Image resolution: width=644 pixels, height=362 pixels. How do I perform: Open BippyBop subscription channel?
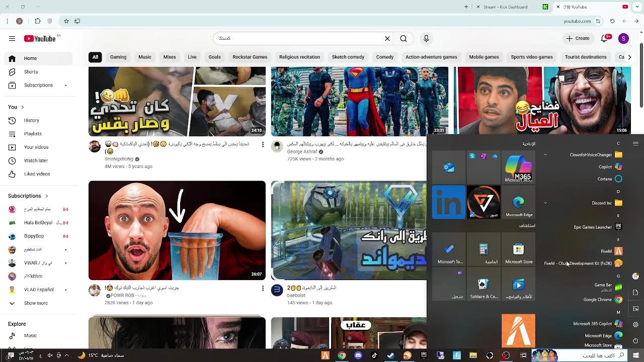tap(39, 236)
